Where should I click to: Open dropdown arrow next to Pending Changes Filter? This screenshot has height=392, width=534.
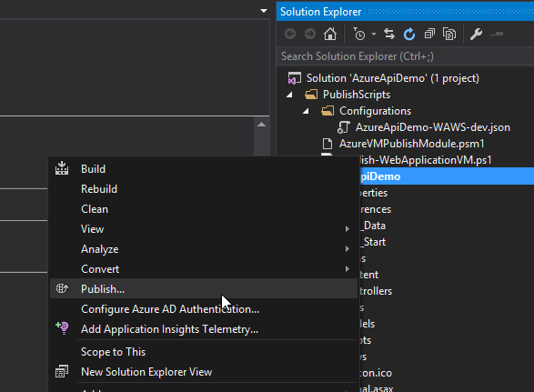tap(374, 34)
